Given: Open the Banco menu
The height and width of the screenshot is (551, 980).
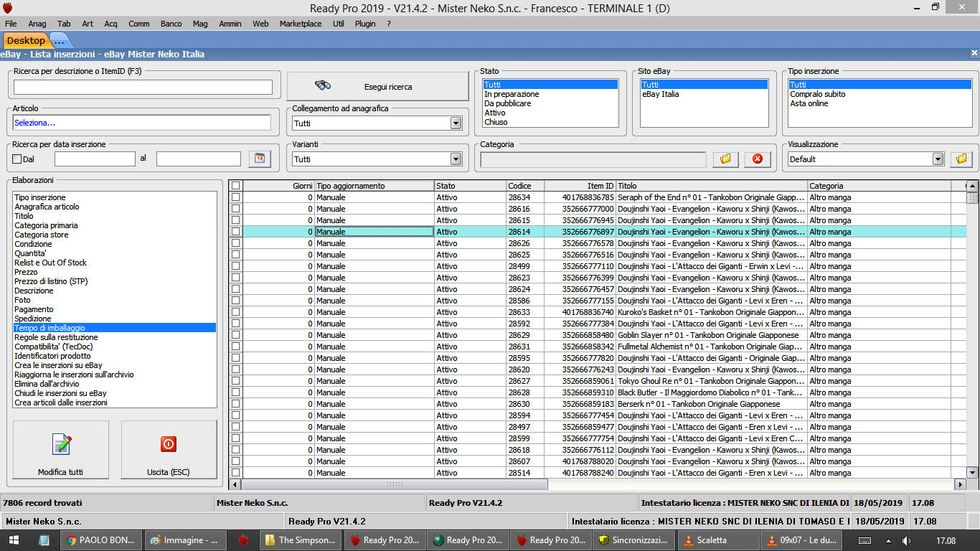Looking at the screenshot, I should [x=171, y=24].
